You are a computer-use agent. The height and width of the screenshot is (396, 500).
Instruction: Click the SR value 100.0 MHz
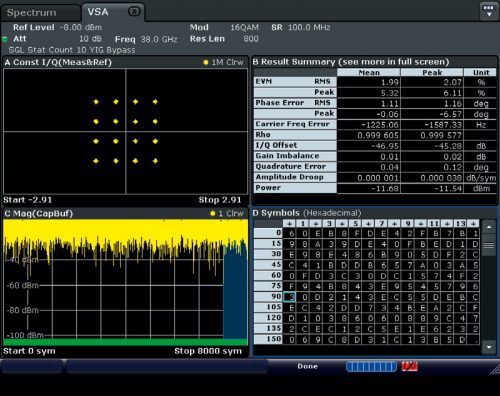coord(309,27)
